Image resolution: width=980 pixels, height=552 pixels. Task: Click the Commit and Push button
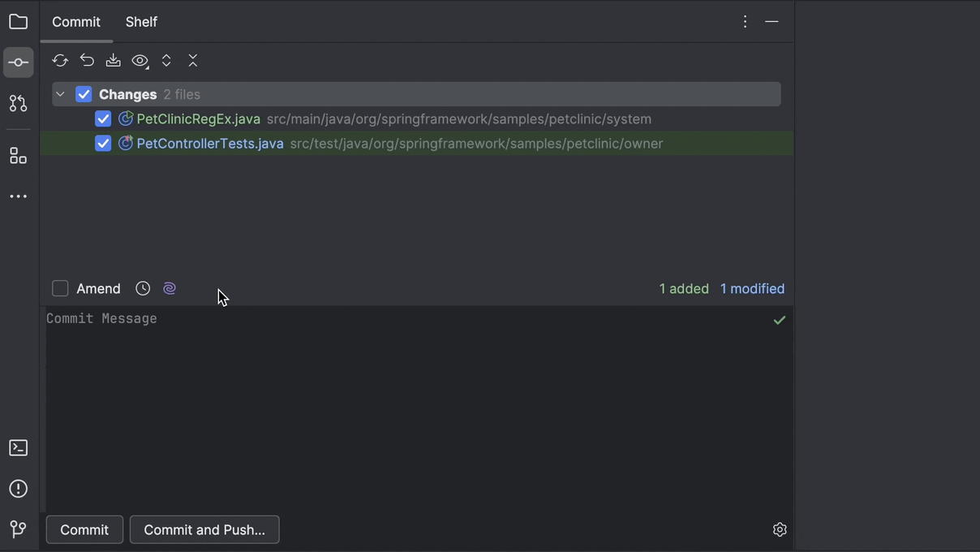204,529
